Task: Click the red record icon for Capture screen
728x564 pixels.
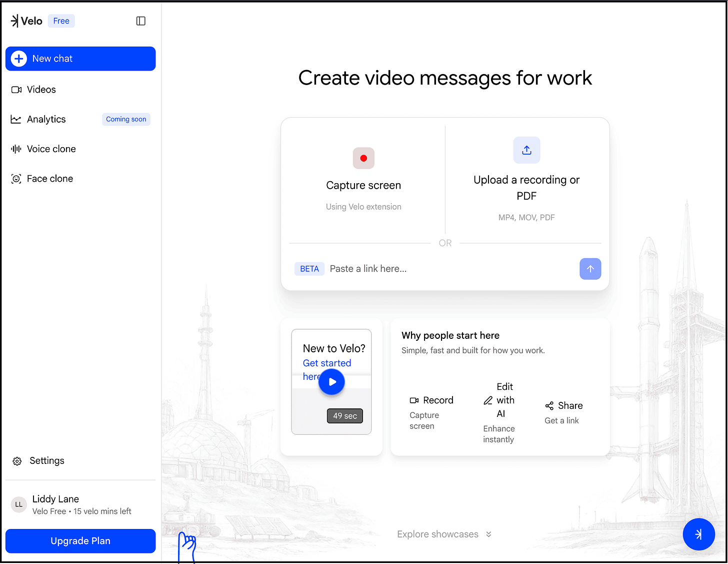Action: tap(363, 158)
